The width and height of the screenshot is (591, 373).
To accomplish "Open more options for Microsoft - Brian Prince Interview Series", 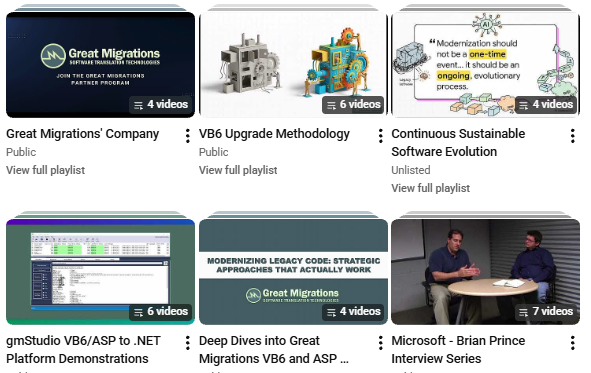I will (x=573, y=342).
